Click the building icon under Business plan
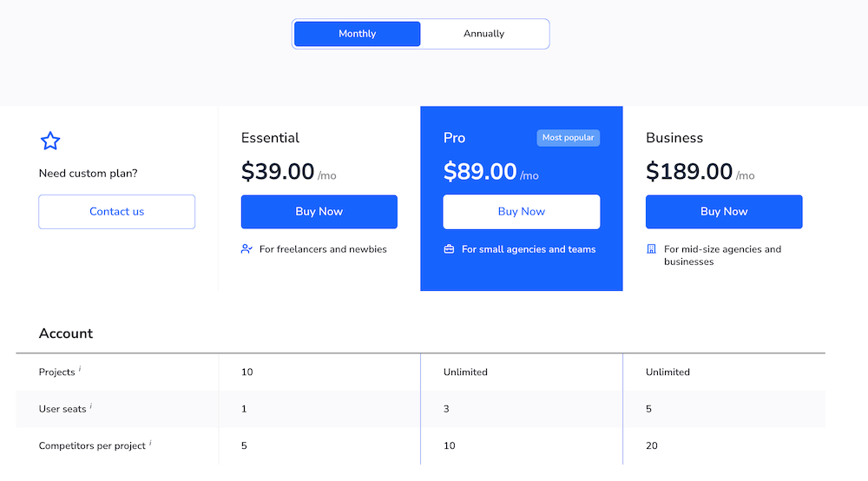The width and height of the screenshot is (868, 481). (652, 249)
